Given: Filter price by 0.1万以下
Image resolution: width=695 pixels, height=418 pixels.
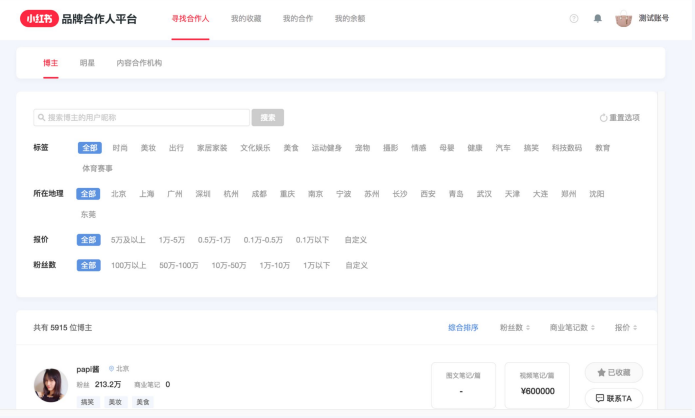Looking at the screenshot, I should pyautogui.click(x=312, y=240).
